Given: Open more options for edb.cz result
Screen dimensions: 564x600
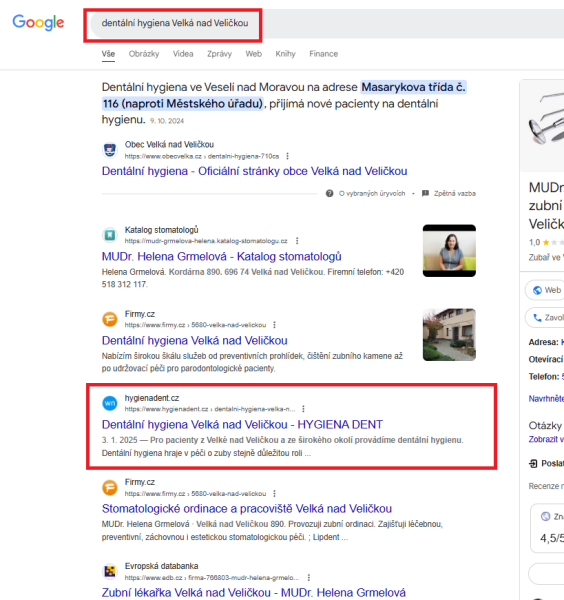Looking at the screenshot, I should 309,577.
